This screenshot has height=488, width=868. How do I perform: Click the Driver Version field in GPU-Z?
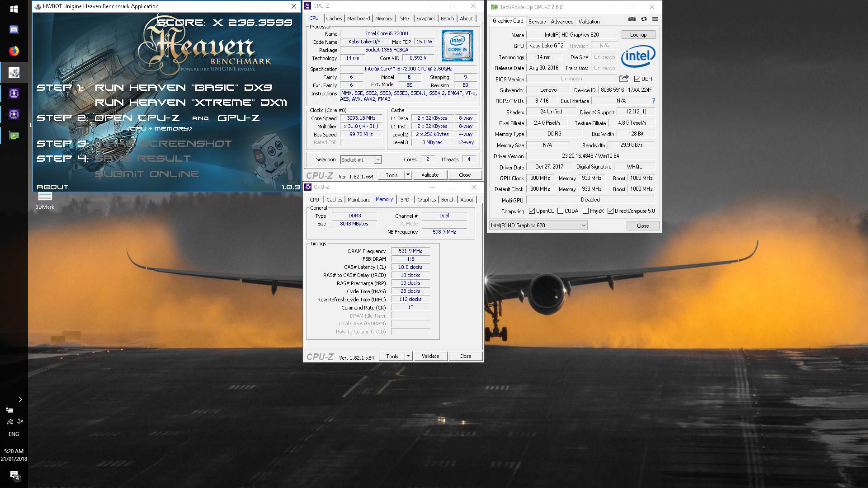(x=590, y=156)
